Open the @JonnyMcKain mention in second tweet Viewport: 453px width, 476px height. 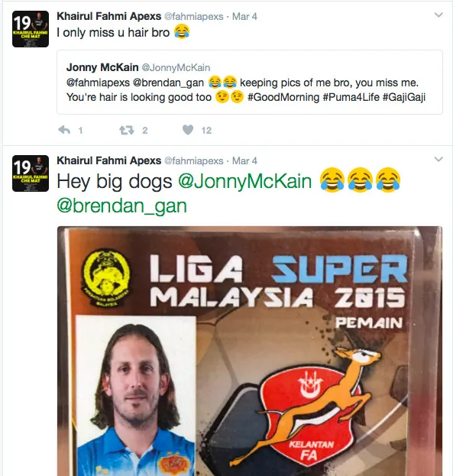click(244, 181)
